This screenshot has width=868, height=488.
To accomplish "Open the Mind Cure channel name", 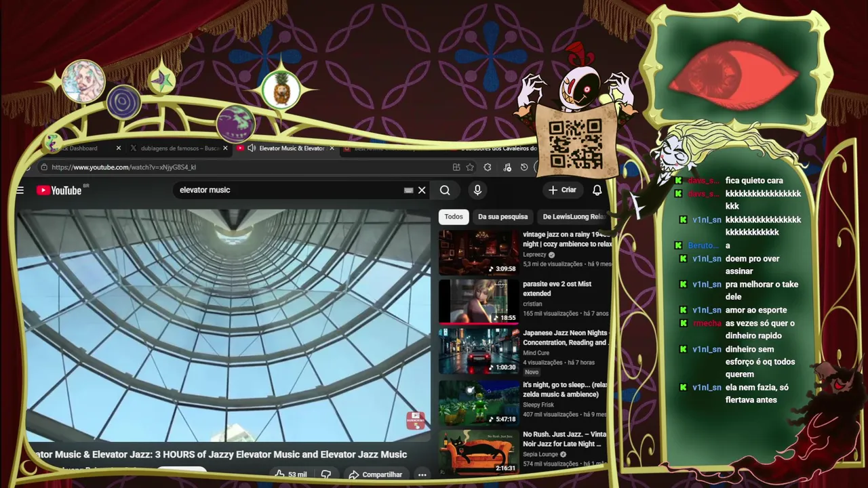I will coord(536,353).
